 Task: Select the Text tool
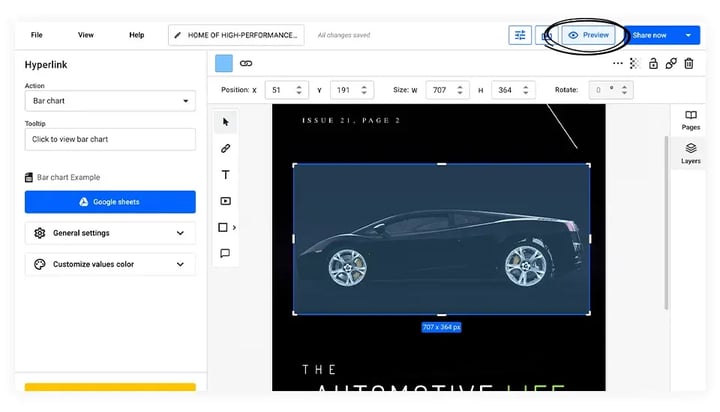(x=225, y=175)
